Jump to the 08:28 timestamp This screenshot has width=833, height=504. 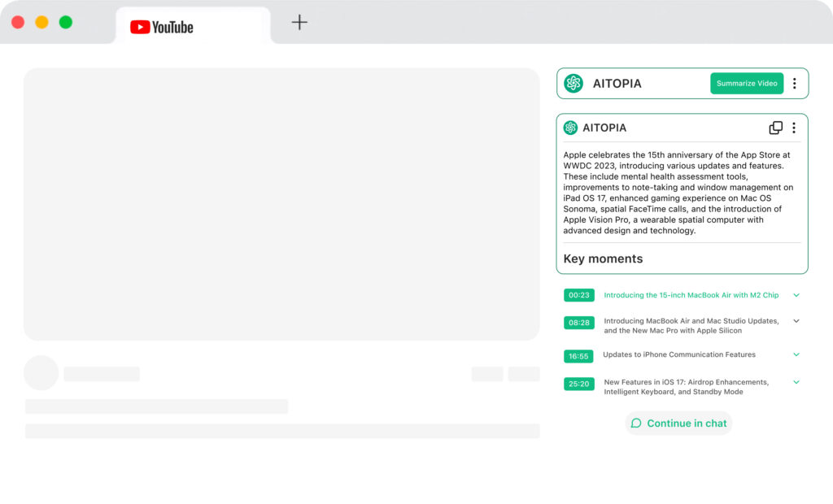[579, 323]
